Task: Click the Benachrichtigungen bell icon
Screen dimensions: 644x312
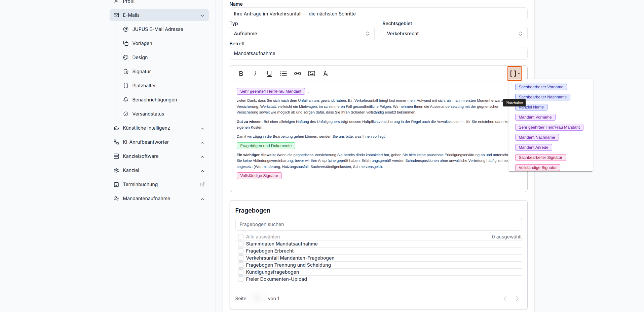Action: click(x=126, y=100)
